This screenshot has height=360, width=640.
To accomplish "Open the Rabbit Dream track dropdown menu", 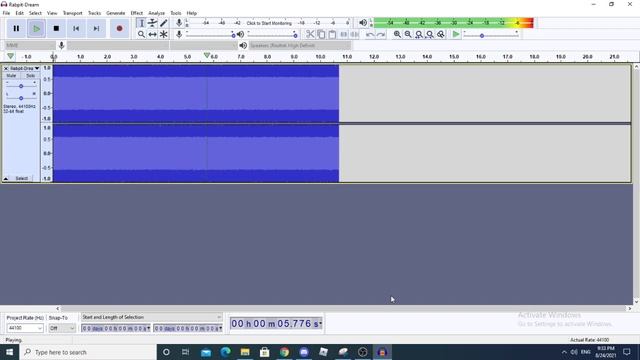I will (x=24, y=68).
